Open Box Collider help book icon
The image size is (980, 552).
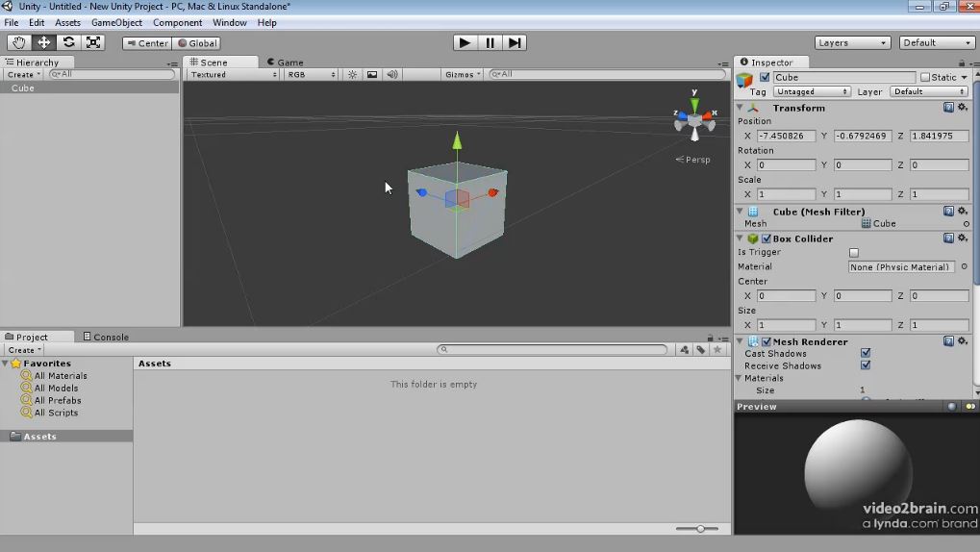point(948,238)
